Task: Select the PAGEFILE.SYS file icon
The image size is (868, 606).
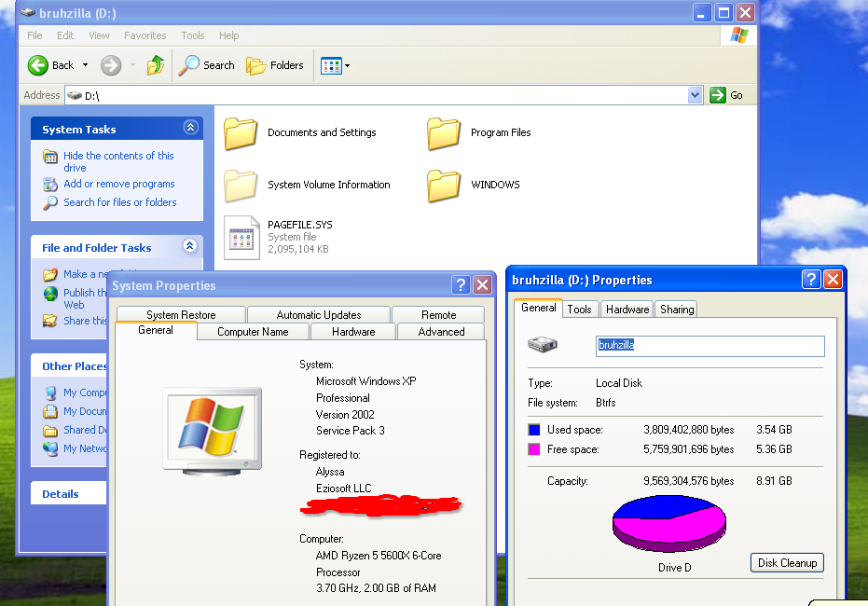Action: [x=241, y=237]
